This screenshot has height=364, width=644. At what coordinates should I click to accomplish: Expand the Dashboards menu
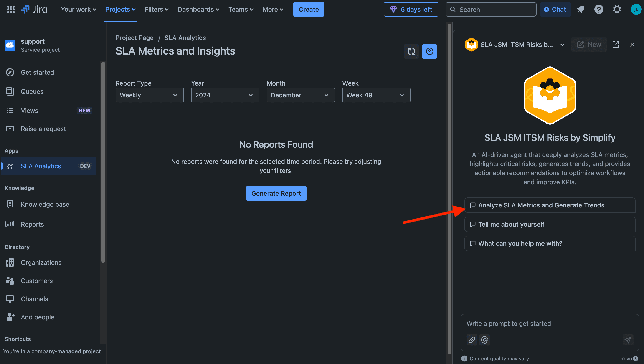click(198, 10)
